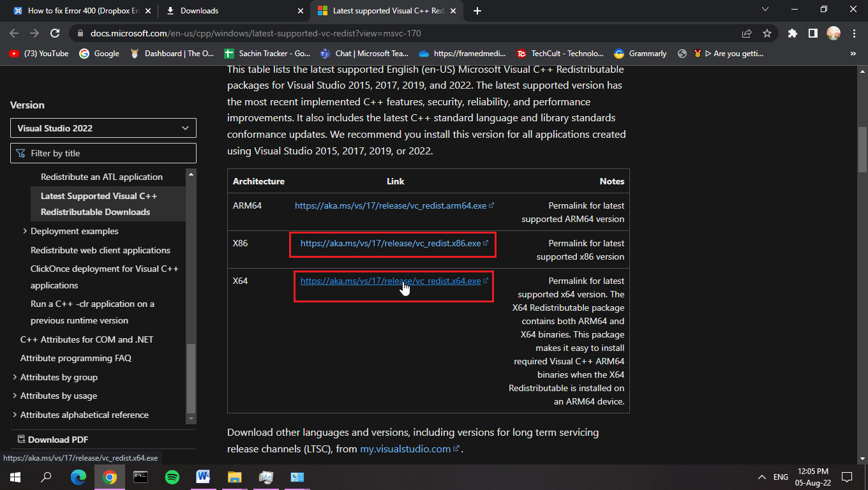Reload the page with refresh icon
The height and width of the screenshot is (490, 868).
coord(55,33)
